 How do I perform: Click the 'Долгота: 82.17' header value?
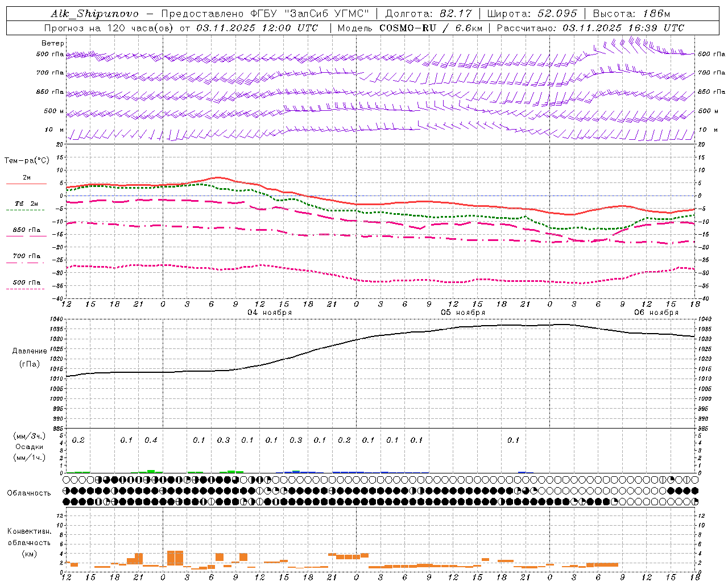tap(428, 14)
